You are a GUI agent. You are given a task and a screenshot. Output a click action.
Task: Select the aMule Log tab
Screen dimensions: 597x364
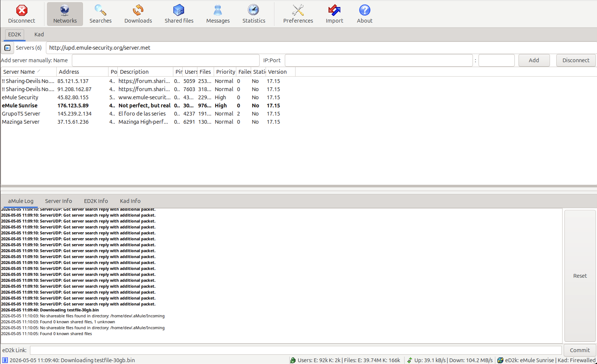pyautogui.click(x=21, y=201)
